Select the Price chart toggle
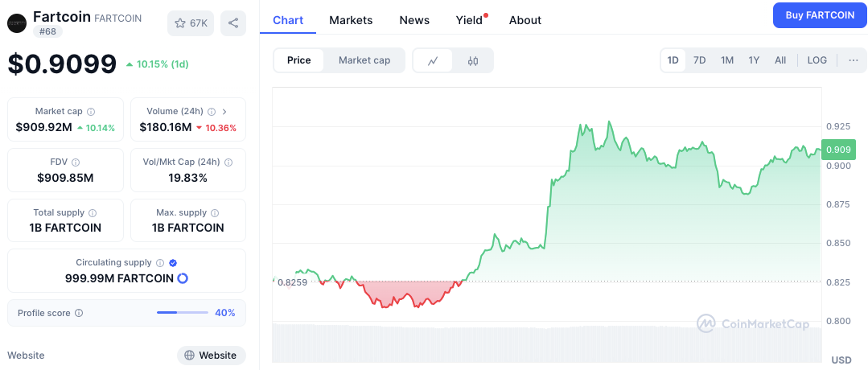Viewport: 868px width, 370px height. click(x=299, y=60)
